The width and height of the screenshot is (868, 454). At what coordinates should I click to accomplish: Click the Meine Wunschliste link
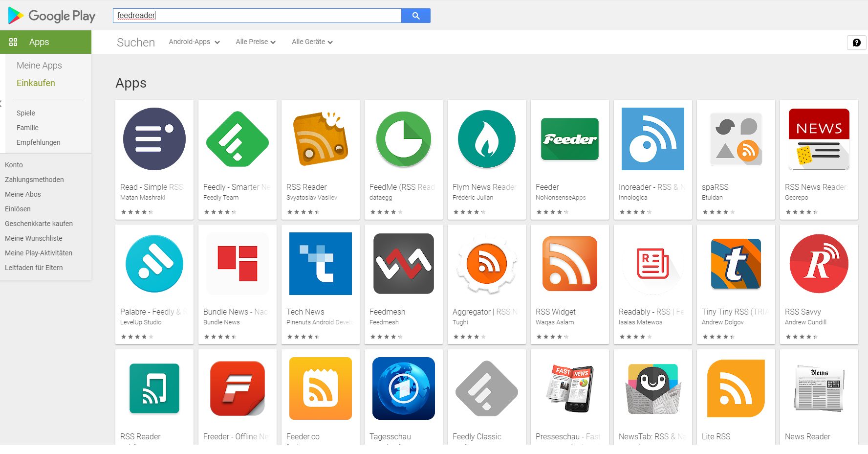[34, 238]
